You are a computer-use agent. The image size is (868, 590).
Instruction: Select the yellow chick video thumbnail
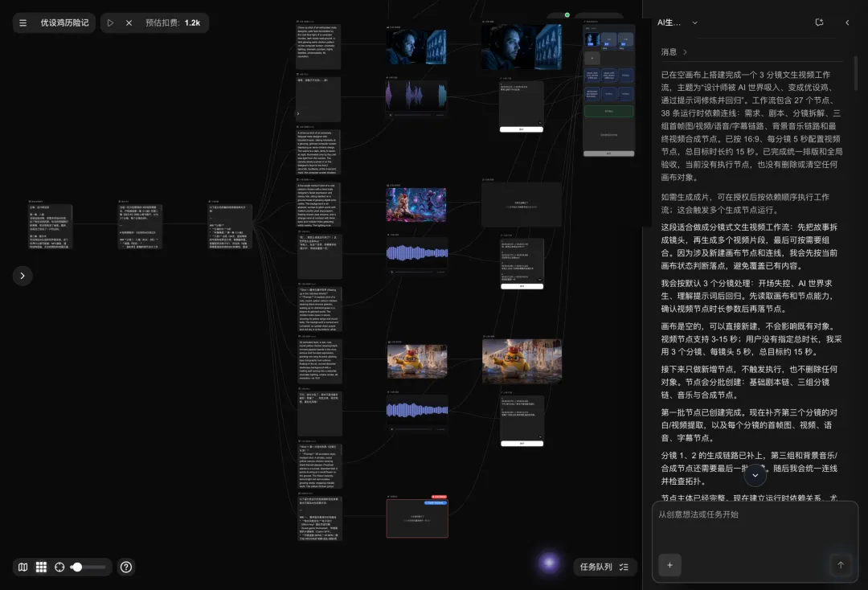[522, 361]
